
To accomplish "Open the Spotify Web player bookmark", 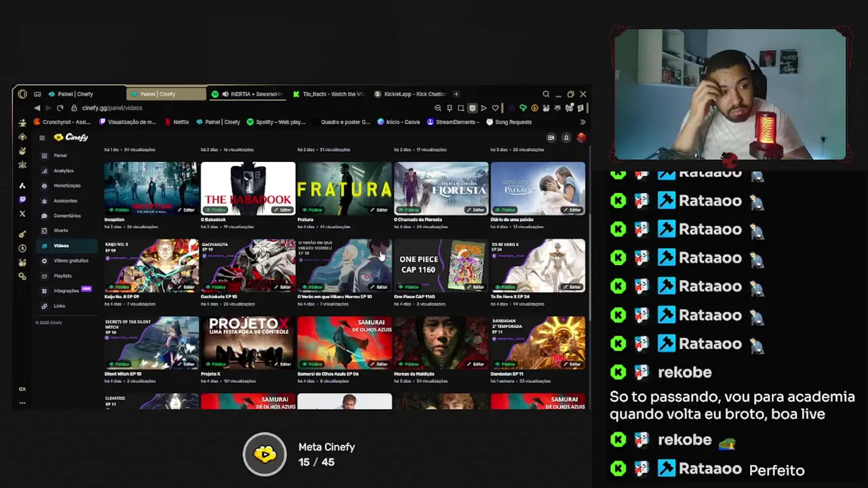I will tap(277, 122).
